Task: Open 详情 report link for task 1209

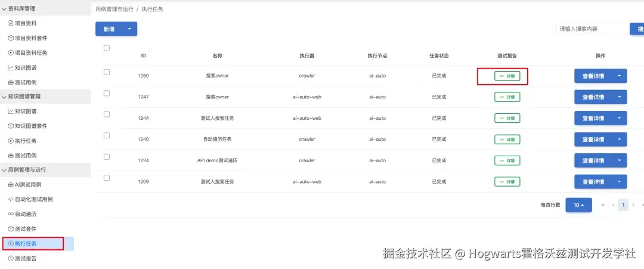Action: [507, 181]
